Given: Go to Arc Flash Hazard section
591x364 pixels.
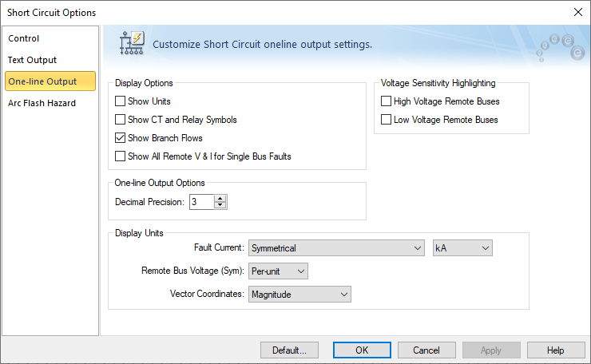Looking at the screenshot, I should click(x=42, y=102).
